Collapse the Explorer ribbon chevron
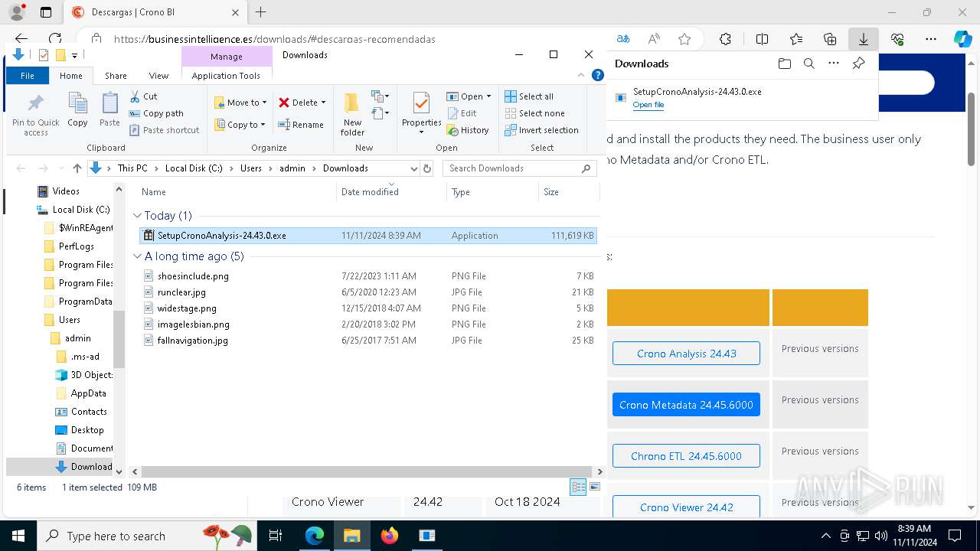The image size is (980, 551). pyautogui.click(x=582, y=75)
